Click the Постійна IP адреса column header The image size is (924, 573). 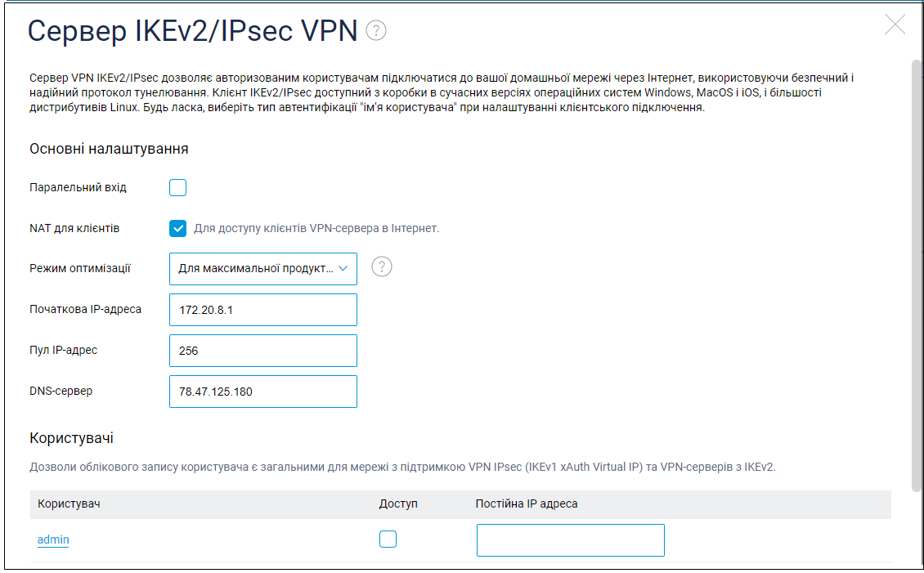click(x=527, y=504)
